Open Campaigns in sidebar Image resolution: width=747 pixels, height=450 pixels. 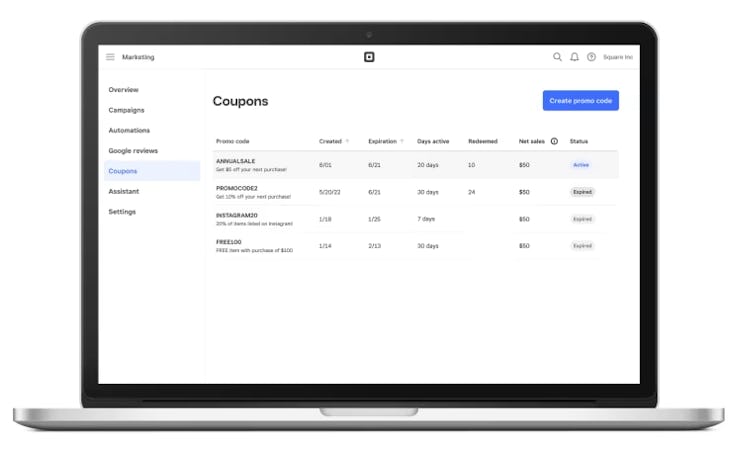126,110
